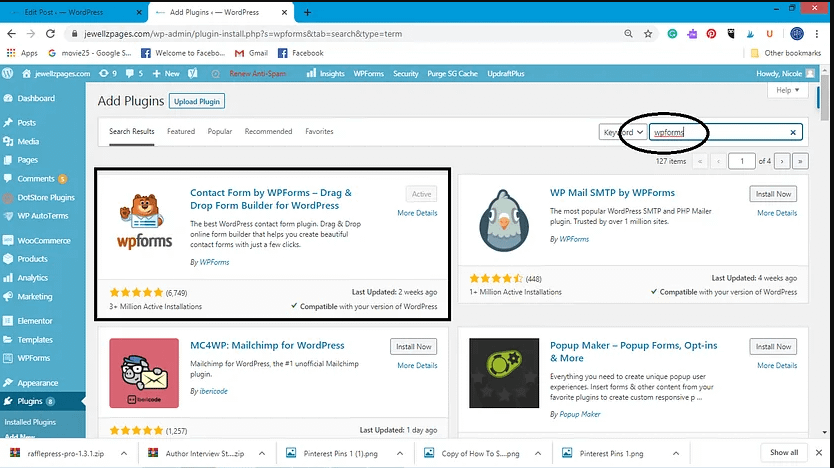Viewport: 834px width, 468px height.
Task: Open the New content menu
Action: 166,73
